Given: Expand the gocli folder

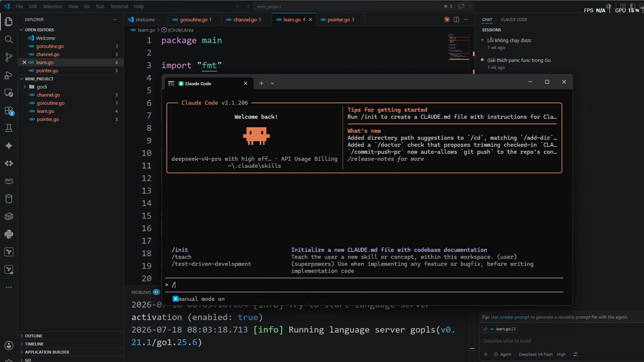Looking at the screenshot, I should tap(42, 86).
